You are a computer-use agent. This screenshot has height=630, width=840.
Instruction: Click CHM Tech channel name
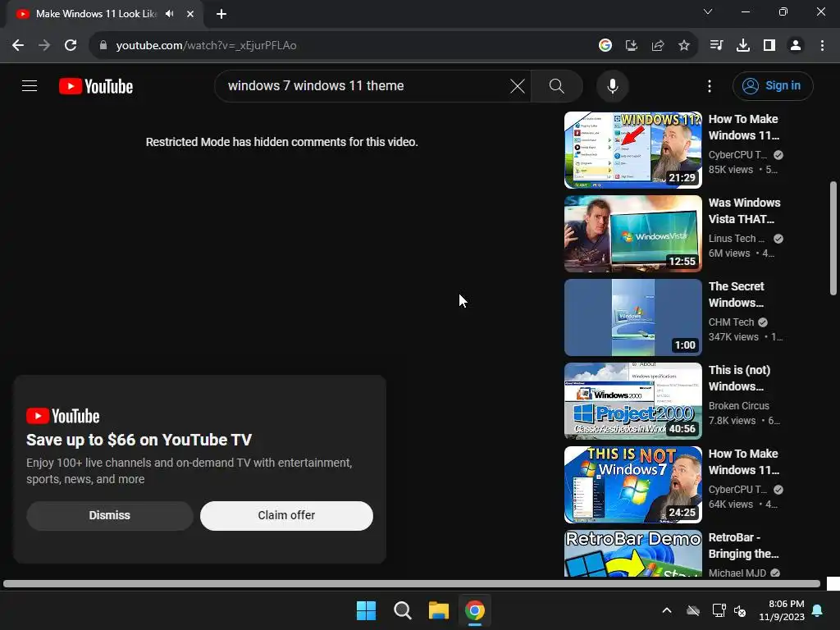[x=731, y=322]
